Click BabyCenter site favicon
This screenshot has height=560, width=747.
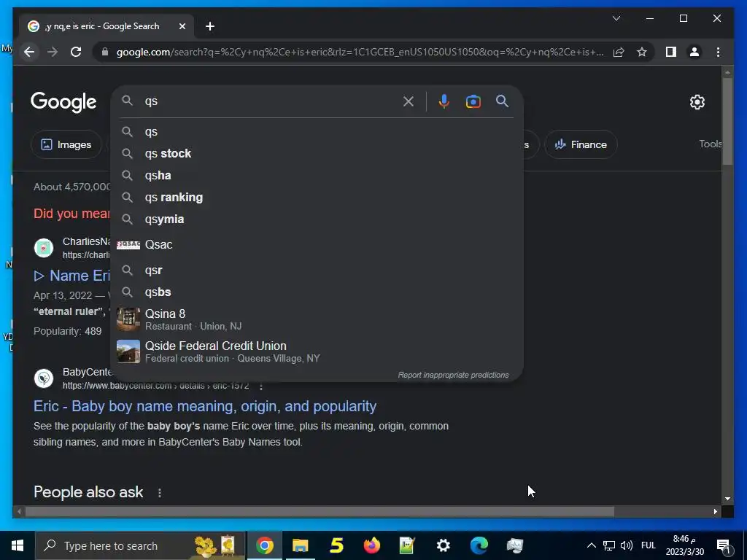coord(44,378)
